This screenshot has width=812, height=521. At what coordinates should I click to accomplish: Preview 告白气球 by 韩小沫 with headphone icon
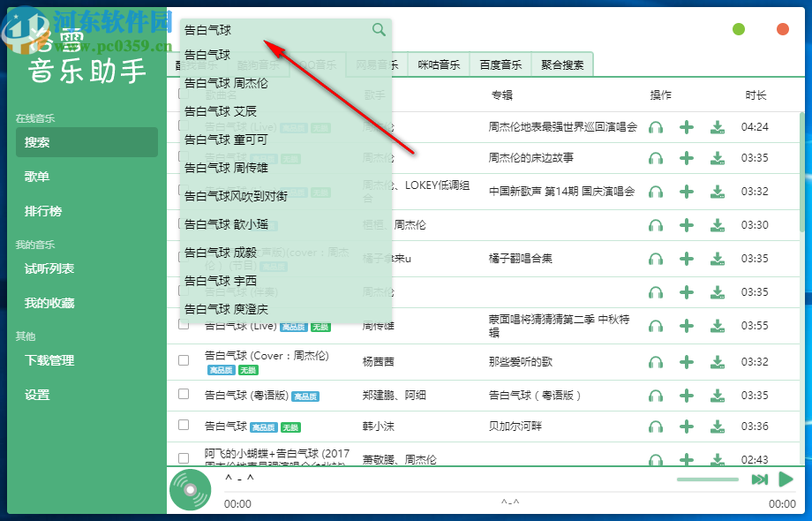tap(656, 425)
